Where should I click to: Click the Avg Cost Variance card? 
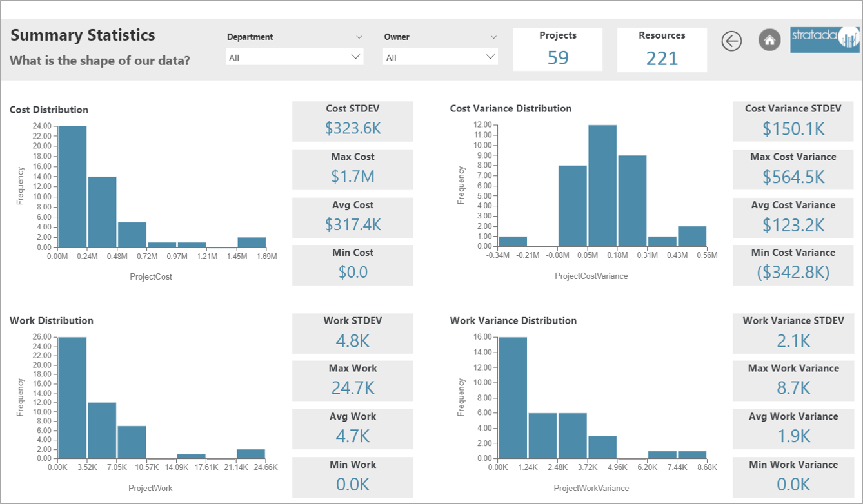point(793,217)
